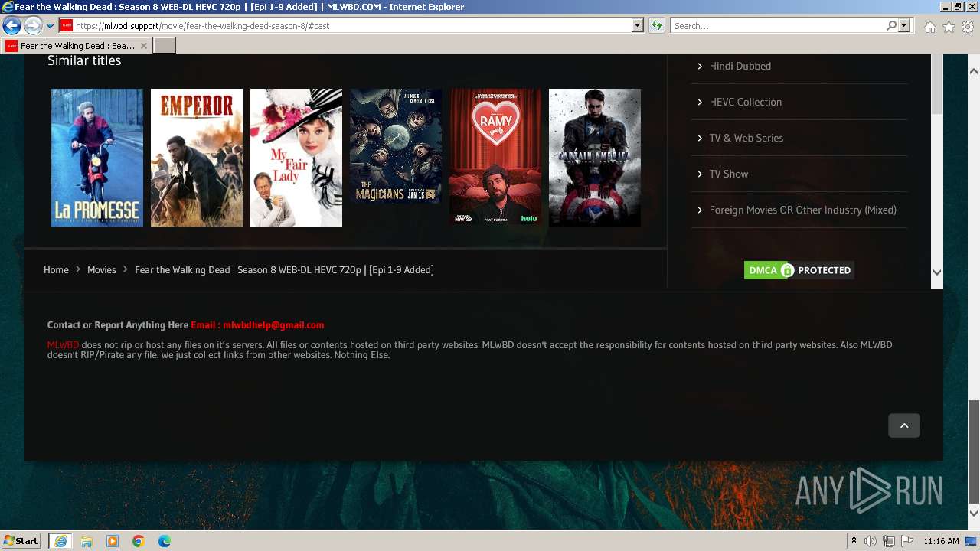Open a new blank tab
The height and width of the screenshot is (551, 980).
click(165, 46)
